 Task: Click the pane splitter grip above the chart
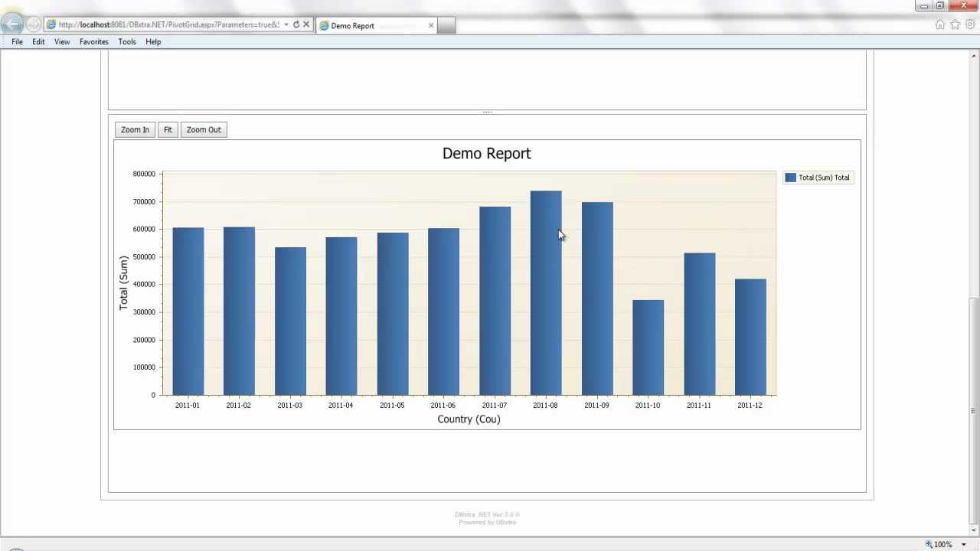487,112
